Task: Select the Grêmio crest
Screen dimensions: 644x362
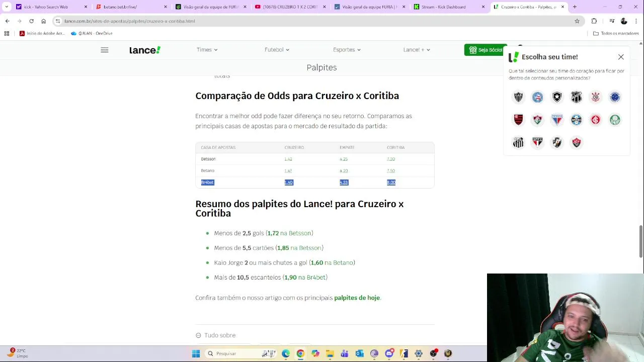Action: point(576,120)
